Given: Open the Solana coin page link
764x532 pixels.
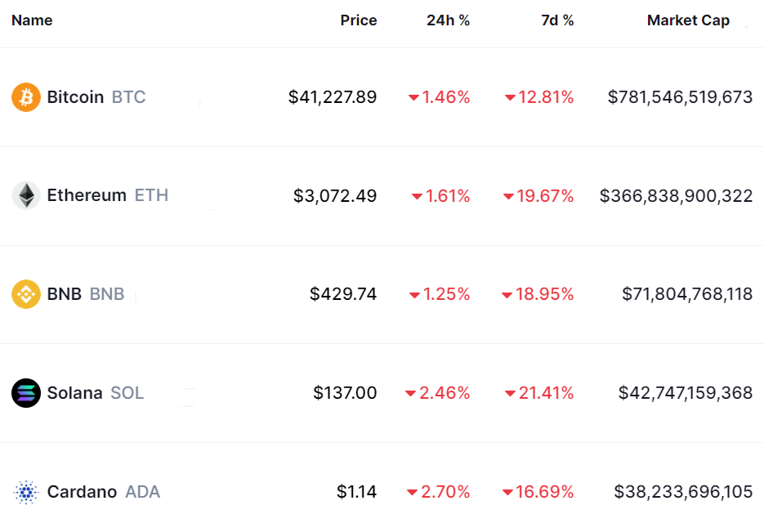Looking at the screenshot, I should 74,393.
